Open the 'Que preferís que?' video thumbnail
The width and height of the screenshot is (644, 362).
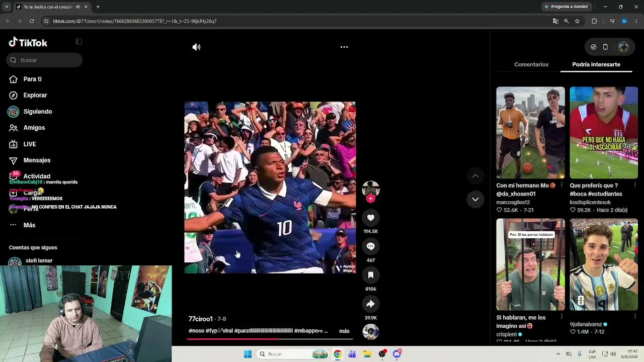604,133
